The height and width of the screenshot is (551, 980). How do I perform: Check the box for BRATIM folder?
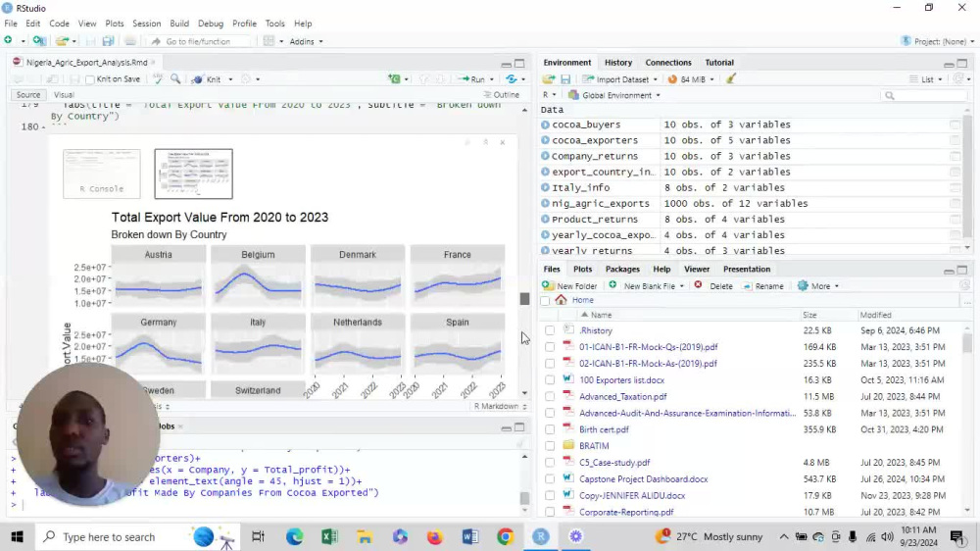pos(550,446)
